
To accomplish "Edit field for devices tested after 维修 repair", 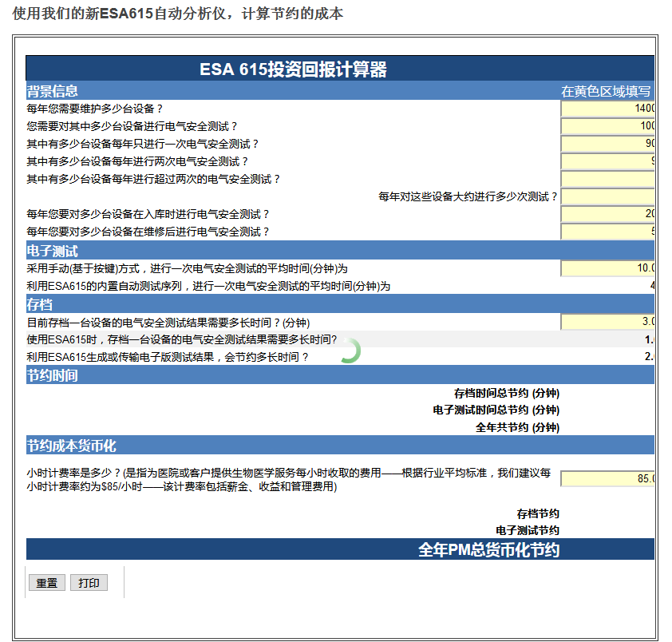I will (607, 231).
